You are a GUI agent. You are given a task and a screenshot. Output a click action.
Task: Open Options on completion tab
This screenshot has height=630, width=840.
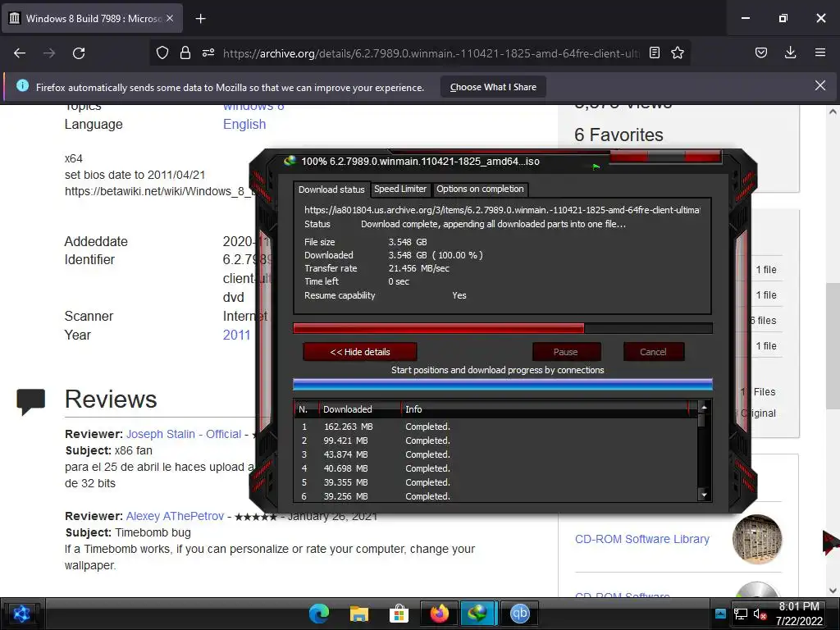pyautogui.click(x=480, y=189)
